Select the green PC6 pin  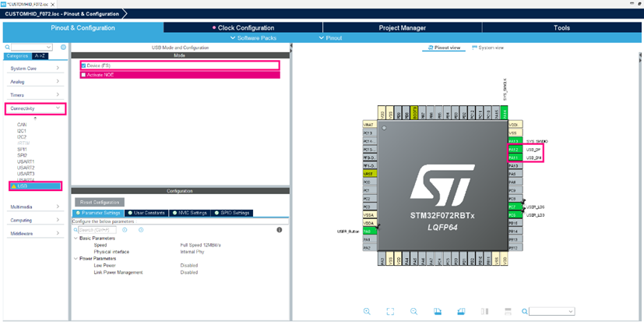tap(515, 215)
